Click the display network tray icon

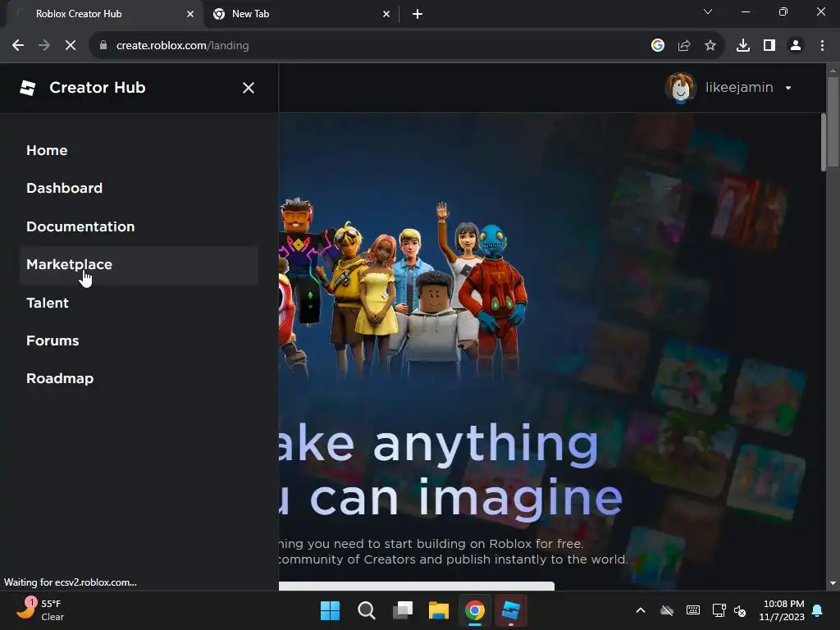pyautogui.click(x=719, y=610)
